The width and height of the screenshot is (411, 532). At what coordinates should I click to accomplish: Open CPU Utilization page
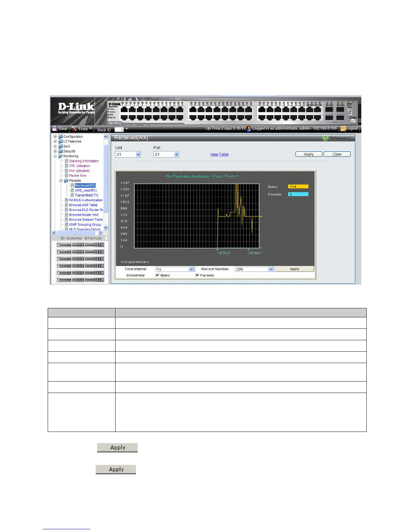(x=80, y=166)
